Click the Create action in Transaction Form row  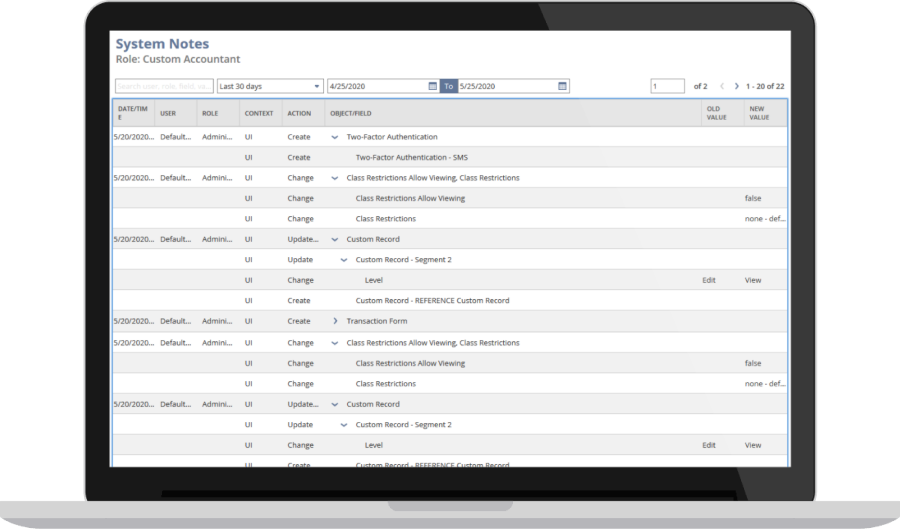[x=299, y=321]
